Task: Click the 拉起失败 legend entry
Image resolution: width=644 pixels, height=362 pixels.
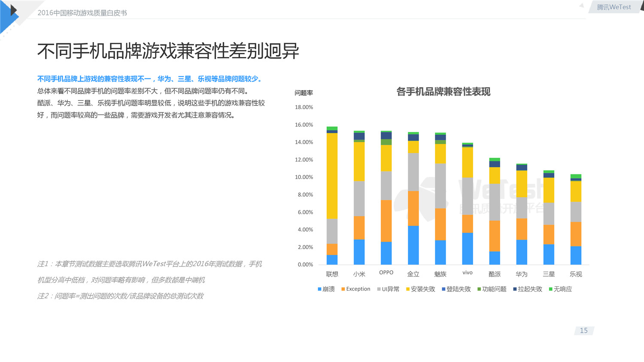Action: (528, 289)
